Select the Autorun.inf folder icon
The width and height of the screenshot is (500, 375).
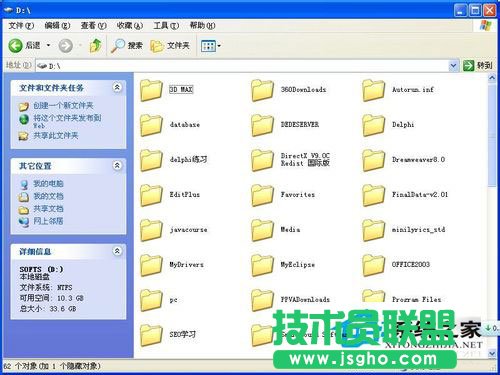pyautogui.click(x=373, y=90)
